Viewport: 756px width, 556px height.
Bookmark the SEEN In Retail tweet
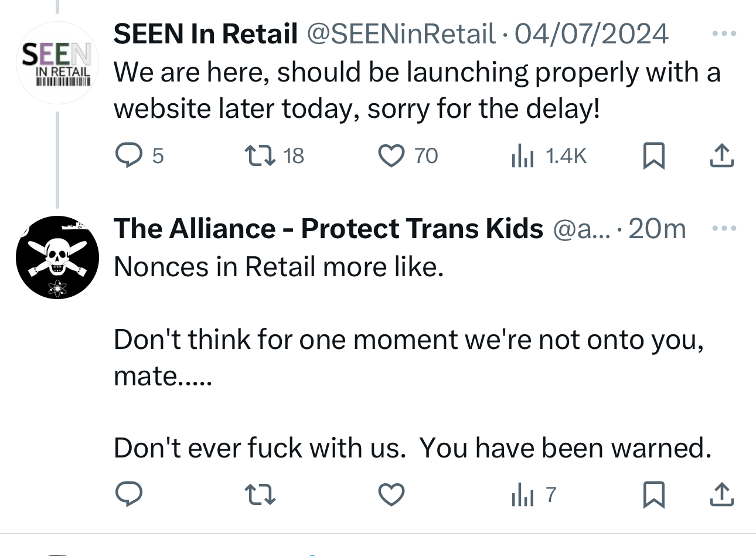(653, 156)
